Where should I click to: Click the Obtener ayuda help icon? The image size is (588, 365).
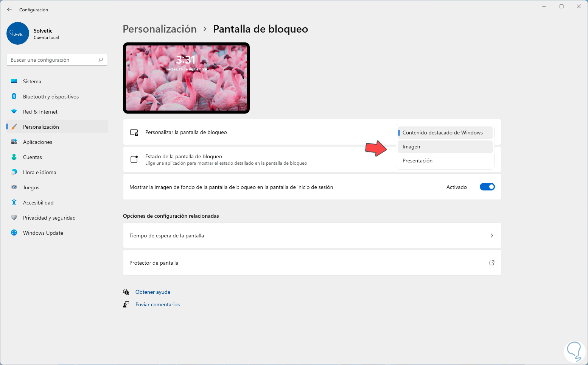(x=126, y=292)
